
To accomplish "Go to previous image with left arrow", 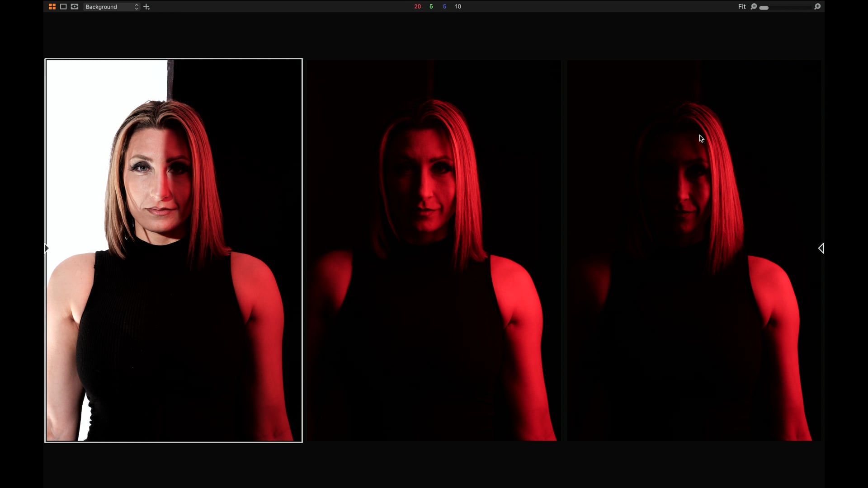I will (x=46, y=248).
